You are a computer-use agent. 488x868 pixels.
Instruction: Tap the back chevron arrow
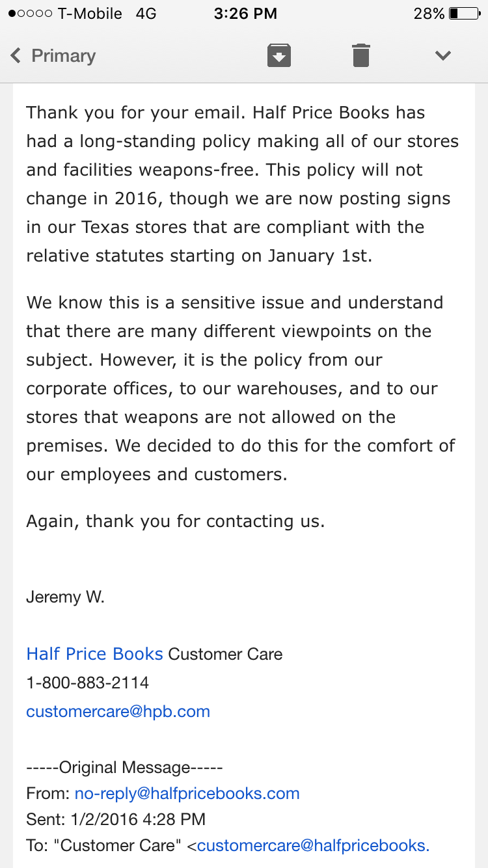click(16, 56)
